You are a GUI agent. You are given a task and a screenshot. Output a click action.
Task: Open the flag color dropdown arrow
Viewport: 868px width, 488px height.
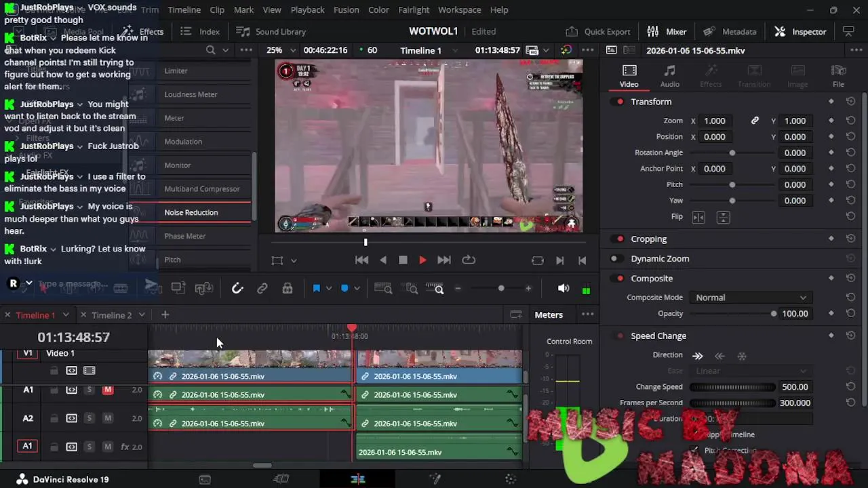click(x=329, y=288)
